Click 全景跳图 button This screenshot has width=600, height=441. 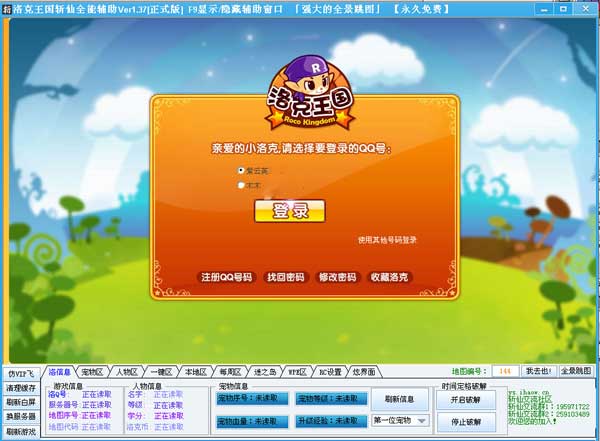point(576,371)
